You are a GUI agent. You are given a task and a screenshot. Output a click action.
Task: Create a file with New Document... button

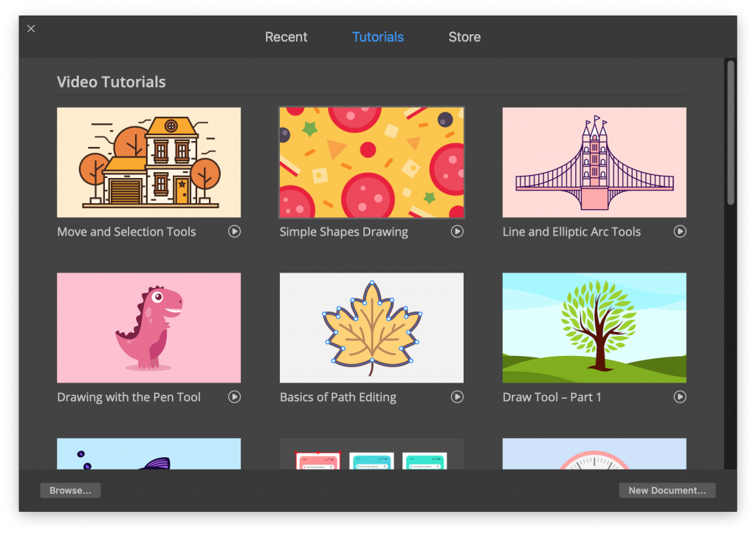click(x=667, y=490)
